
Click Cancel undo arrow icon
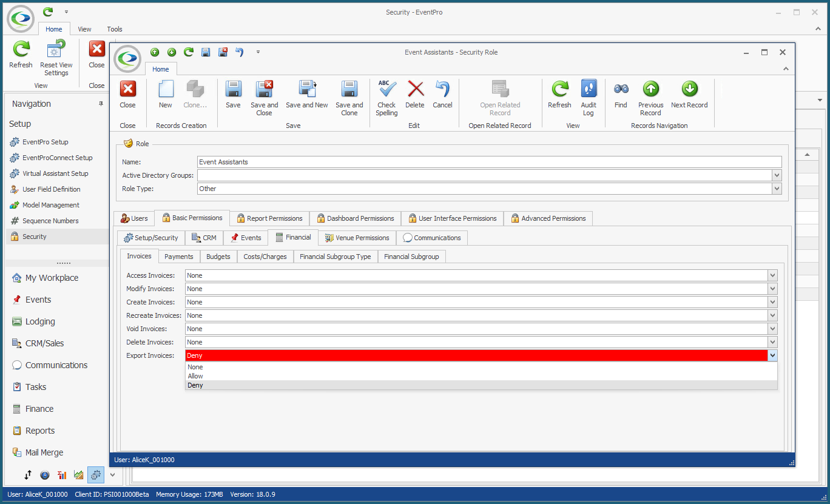point(442,89)
